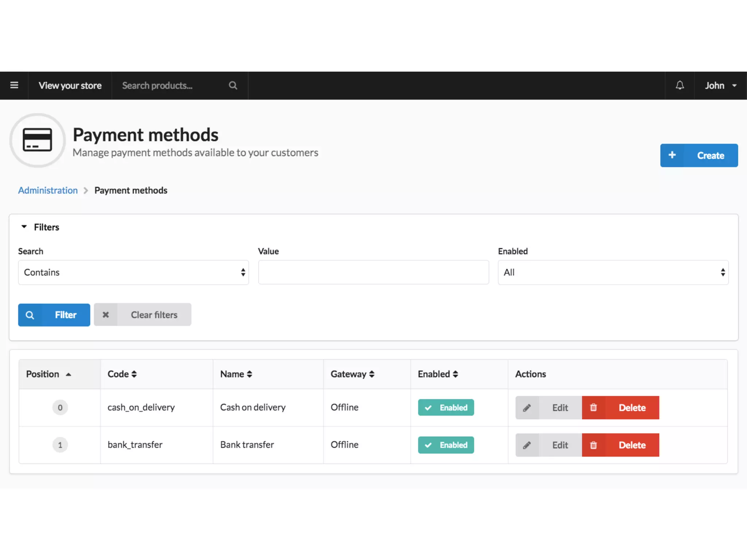
Task: Open the hamburger sidebar menu icon
Action: (x=14, y=85)
